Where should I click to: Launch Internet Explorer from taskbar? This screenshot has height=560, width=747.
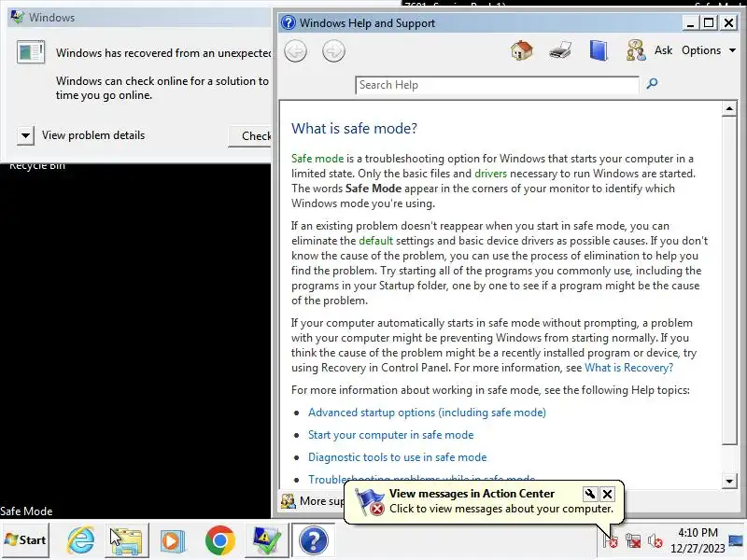coord(80,540)
